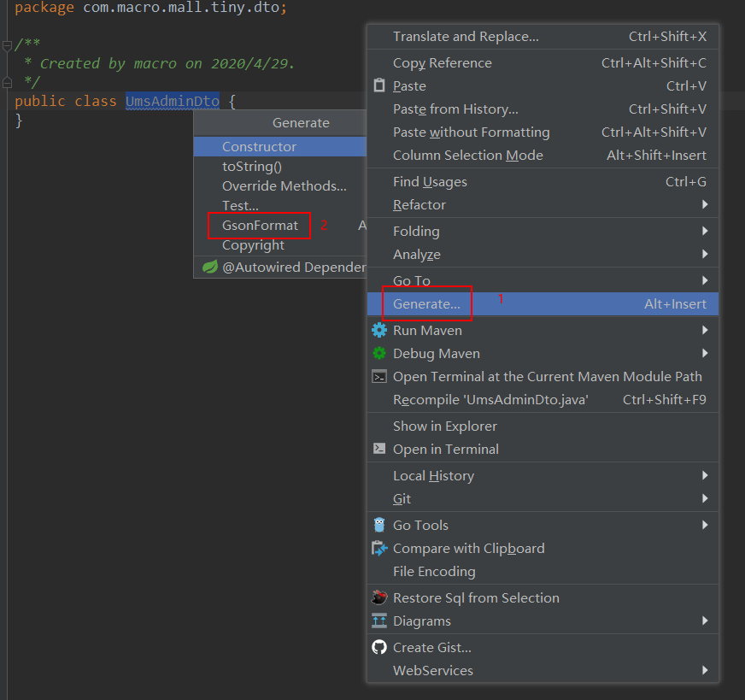Click the Go Tools gopher icon
Screen dimensions: 745x700
[379, 526]
